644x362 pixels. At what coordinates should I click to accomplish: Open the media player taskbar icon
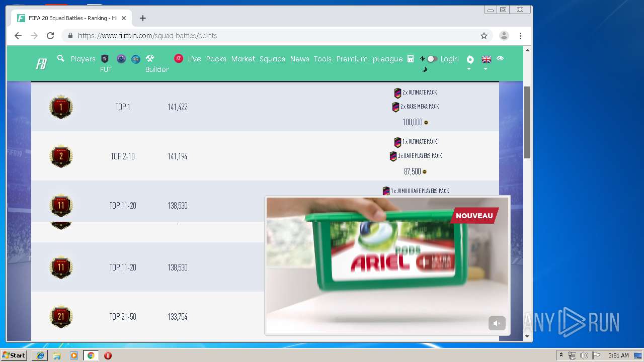click(74, 355)
